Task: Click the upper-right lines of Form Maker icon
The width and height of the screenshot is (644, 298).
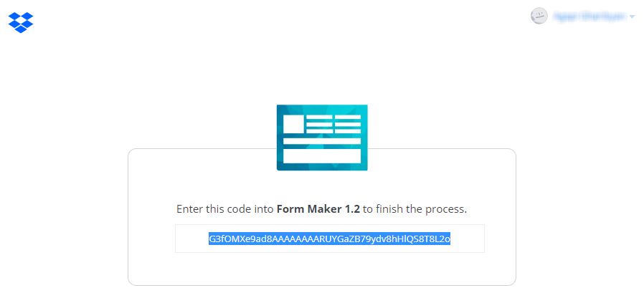Action: click(x=348, y=124)
